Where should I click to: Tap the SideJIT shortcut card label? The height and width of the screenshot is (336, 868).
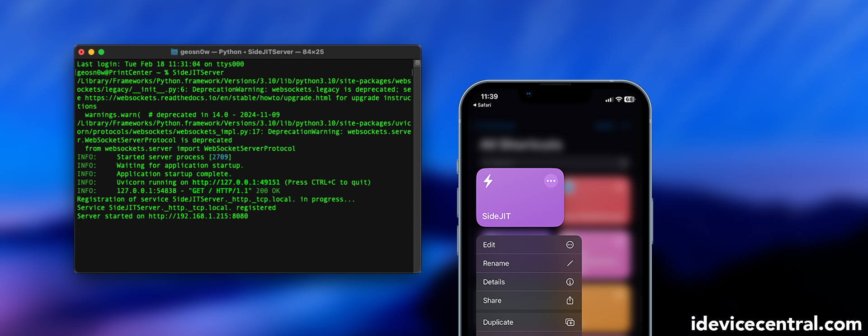pos(496,216)
